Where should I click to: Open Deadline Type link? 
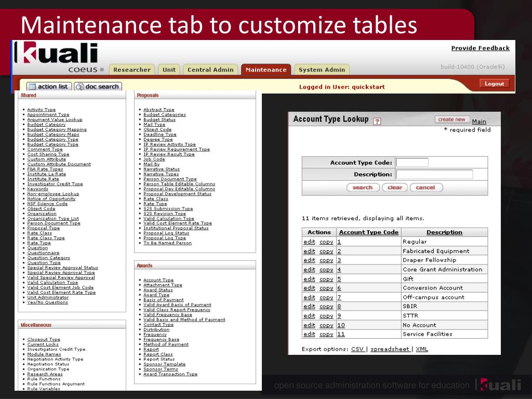tap(159, 135)
